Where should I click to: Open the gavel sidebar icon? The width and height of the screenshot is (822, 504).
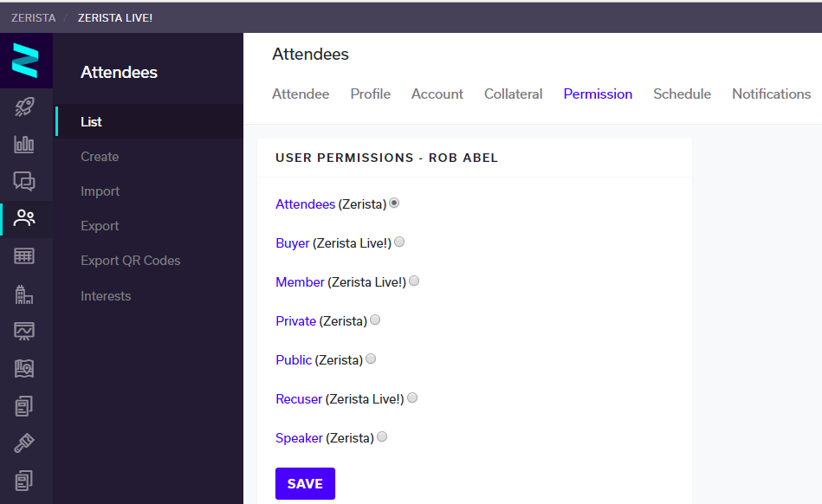24,443
